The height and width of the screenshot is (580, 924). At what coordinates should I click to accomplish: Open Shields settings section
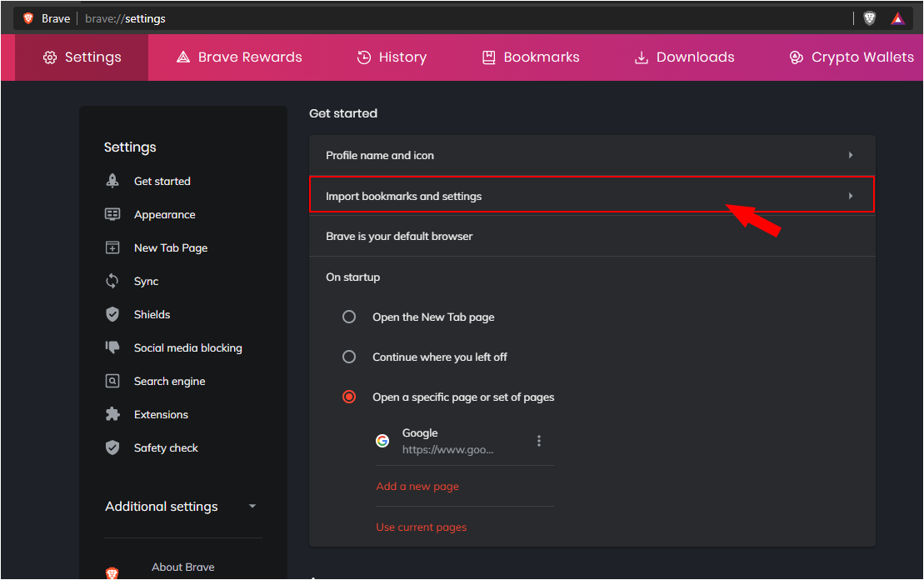pos(152,315)
